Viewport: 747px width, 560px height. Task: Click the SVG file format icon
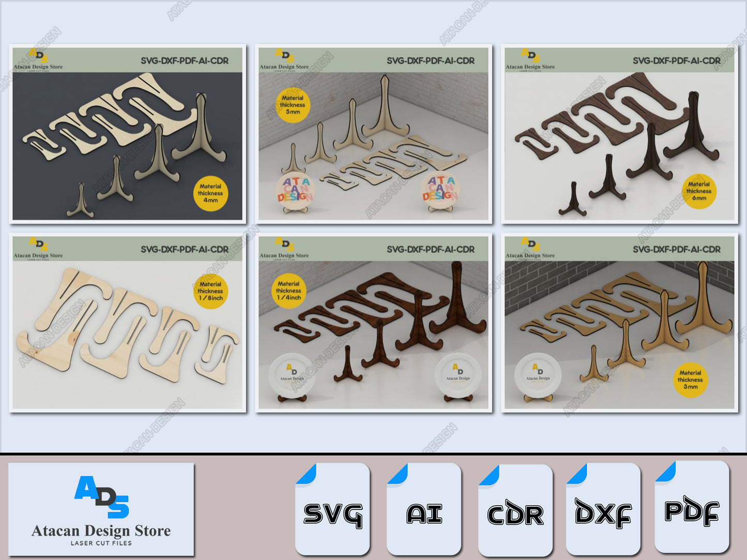(333, 509)
